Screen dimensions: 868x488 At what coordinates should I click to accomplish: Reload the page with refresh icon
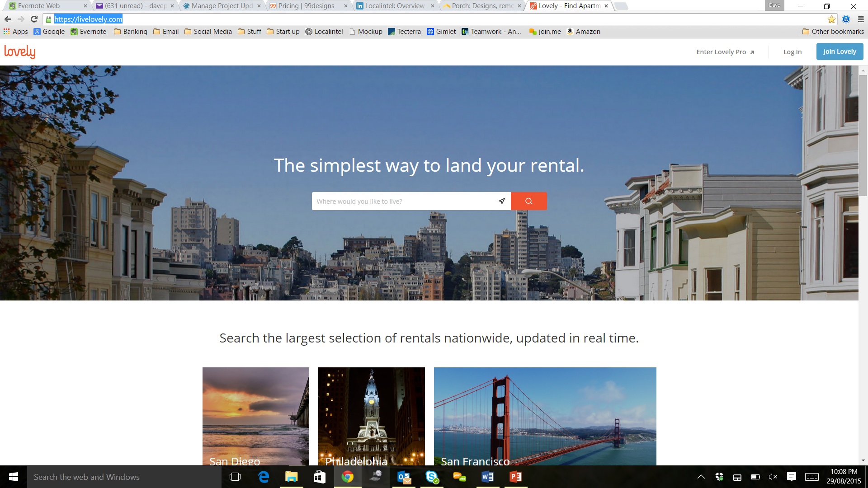34,19
